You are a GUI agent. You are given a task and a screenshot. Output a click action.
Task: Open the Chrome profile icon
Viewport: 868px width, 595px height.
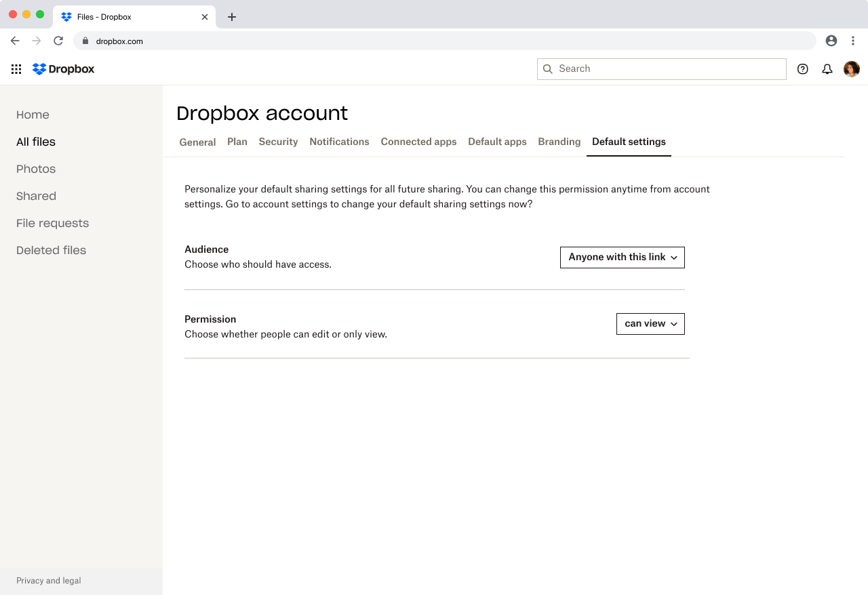click(x=831, y=41)
